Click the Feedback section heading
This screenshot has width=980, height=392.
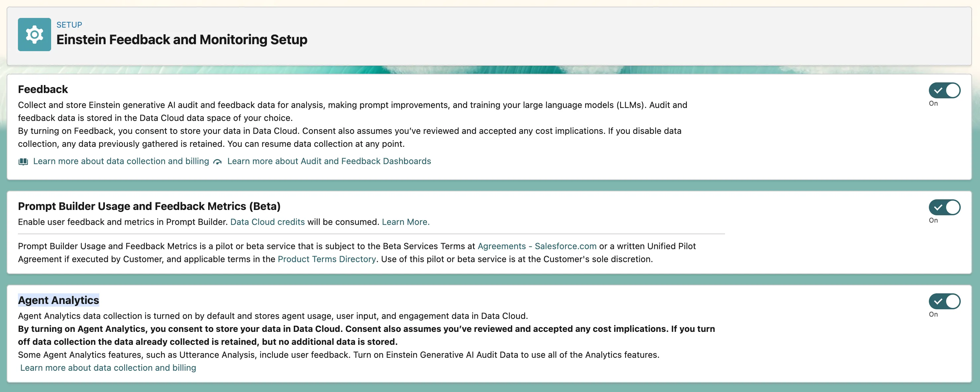(42, 89)
